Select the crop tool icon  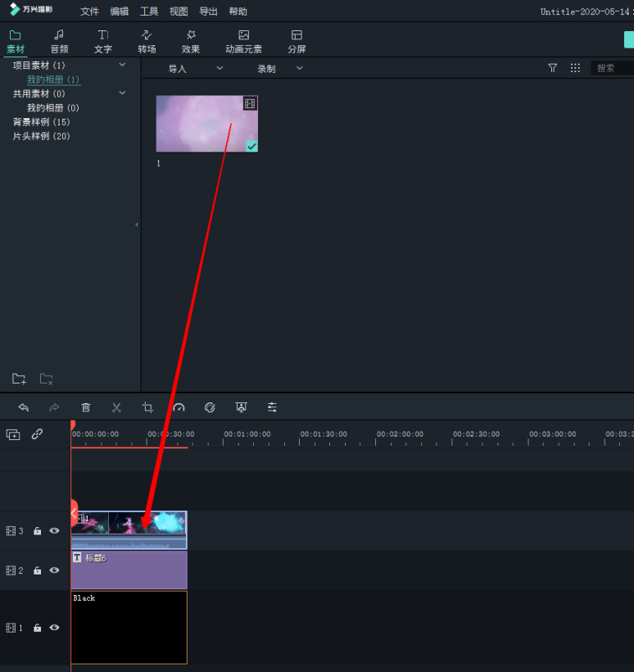[x=147, y=407]
